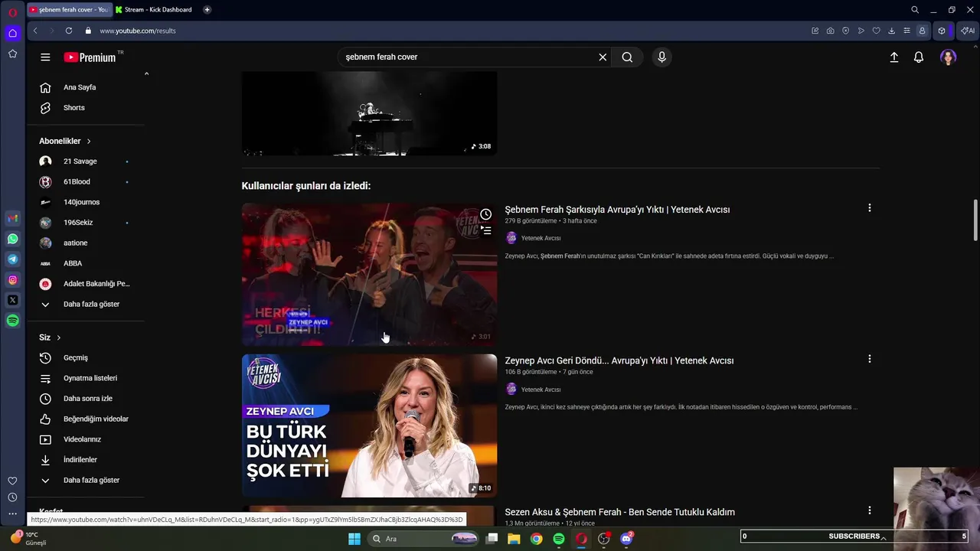Open the Opera AI button
Screen dimensions: 980x551
pyautogui.click(x=968, y=31)
